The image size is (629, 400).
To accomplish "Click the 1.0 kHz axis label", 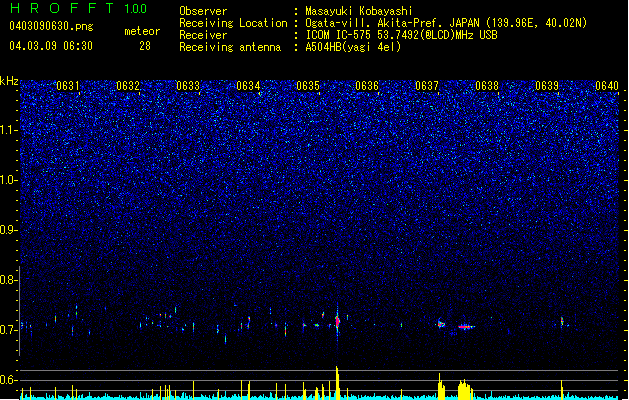I will click(8, 180).
